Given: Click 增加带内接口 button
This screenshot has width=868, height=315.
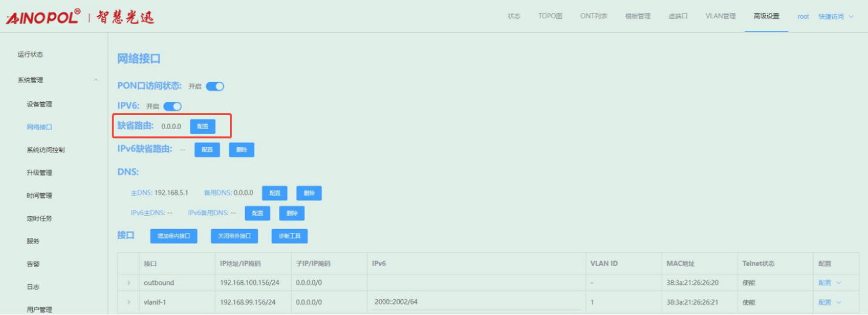Looking at the screenshot, I should pos(173,236).
